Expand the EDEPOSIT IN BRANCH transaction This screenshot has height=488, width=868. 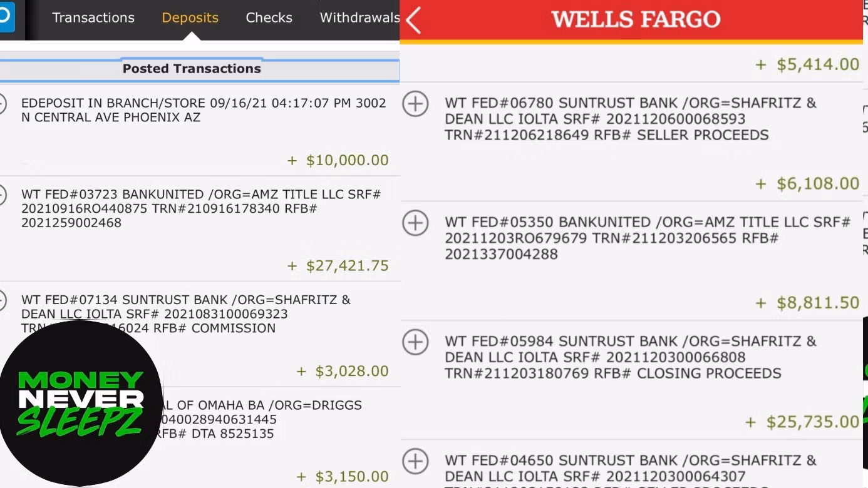point(3,104)
